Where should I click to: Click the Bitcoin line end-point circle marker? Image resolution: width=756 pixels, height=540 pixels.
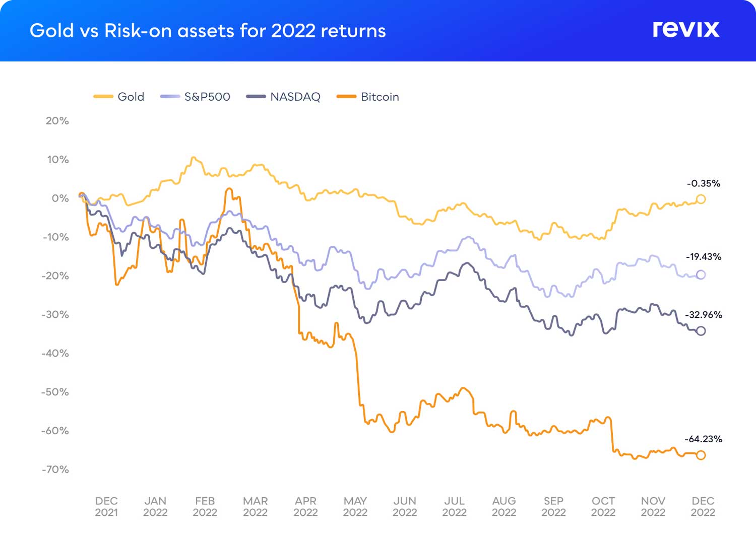(x=701, y=455)
